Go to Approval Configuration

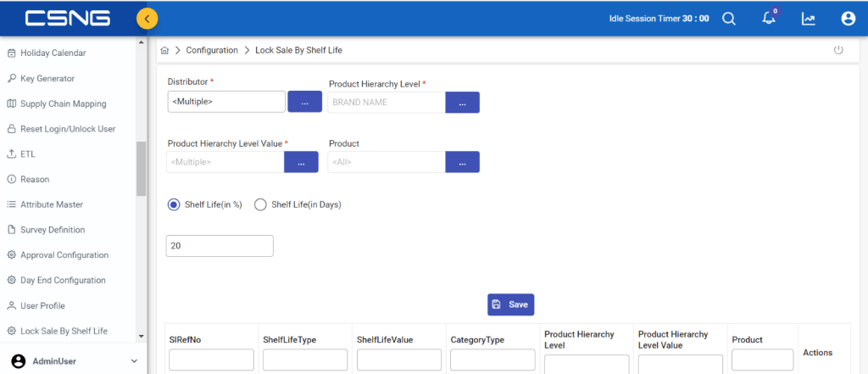(64, 255)
